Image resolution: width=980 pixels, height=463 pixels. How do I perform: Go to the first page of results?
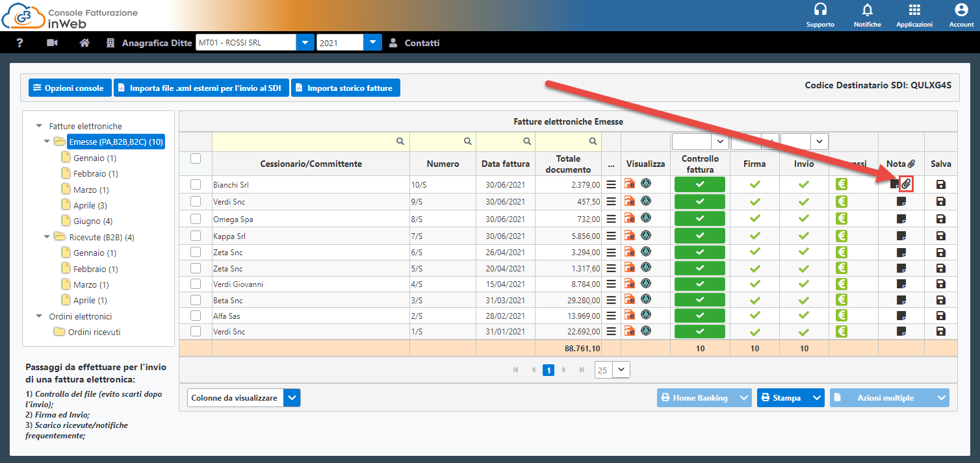516,369
